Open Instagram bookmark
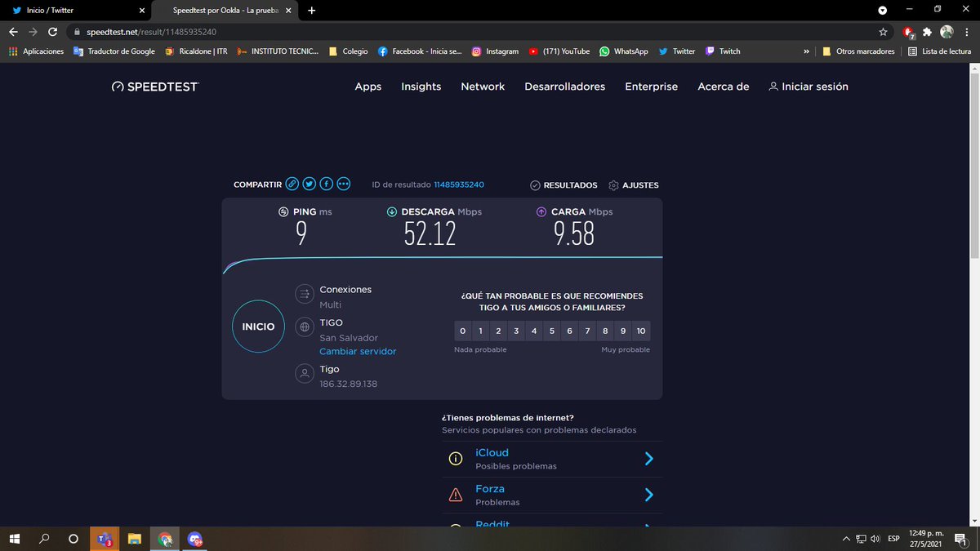Image resolution: width=980 pixels, height=551 pixels. [495, 51]
